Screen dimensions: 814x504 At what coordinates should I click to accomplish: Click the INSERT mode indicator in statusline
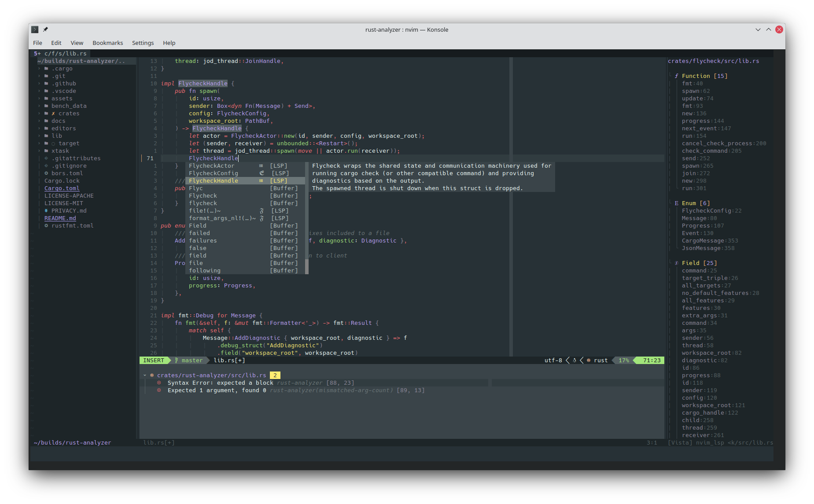click(153, 361)
